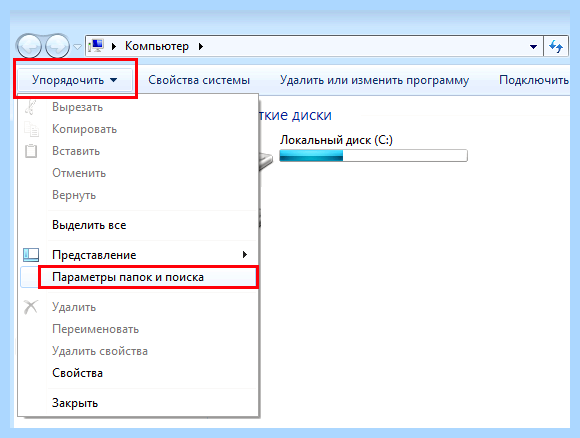Open Параметры папок и поиска

point(139,277)
